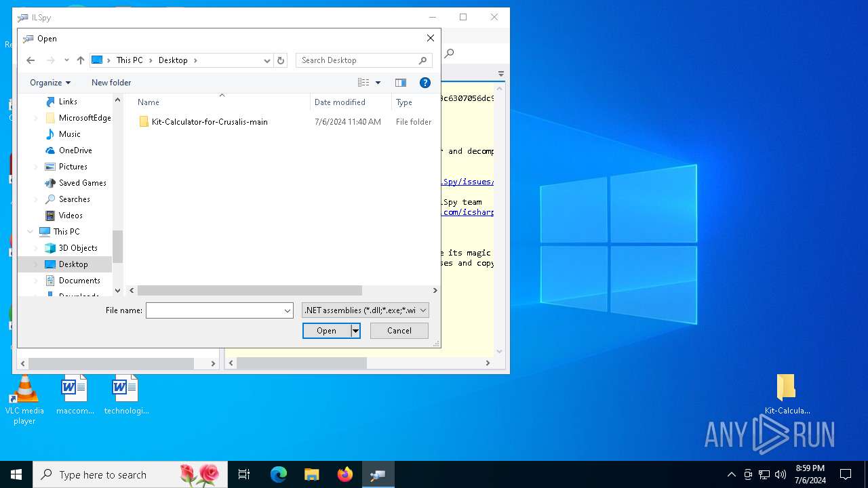Refresh the Desktop folder listing
The height and width of the screenshot is (488, 868).
[x=281, y=60]
